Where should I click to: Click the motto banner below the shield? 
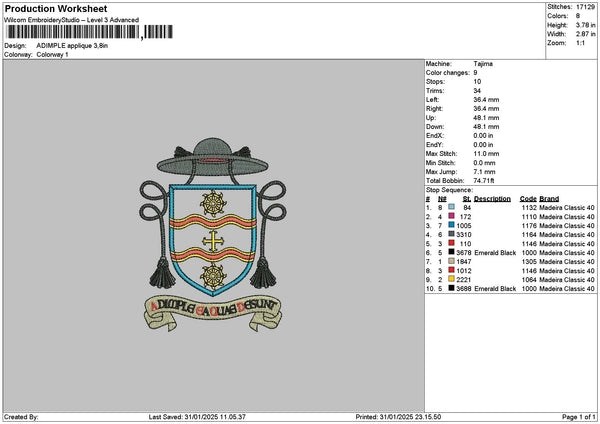point(213,313)
